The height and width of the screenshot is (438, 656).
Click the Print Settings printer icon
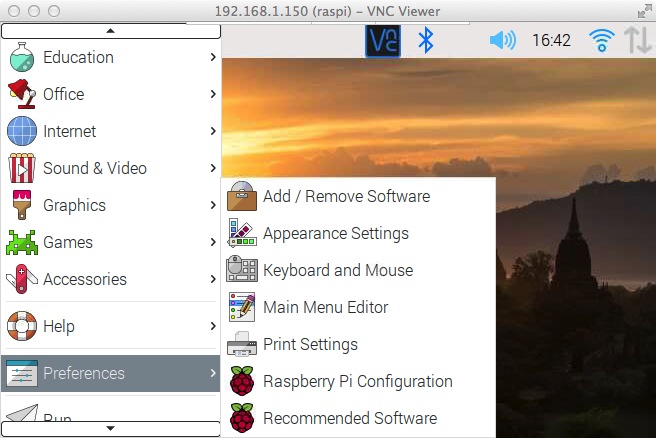click(x=242, y=344)
